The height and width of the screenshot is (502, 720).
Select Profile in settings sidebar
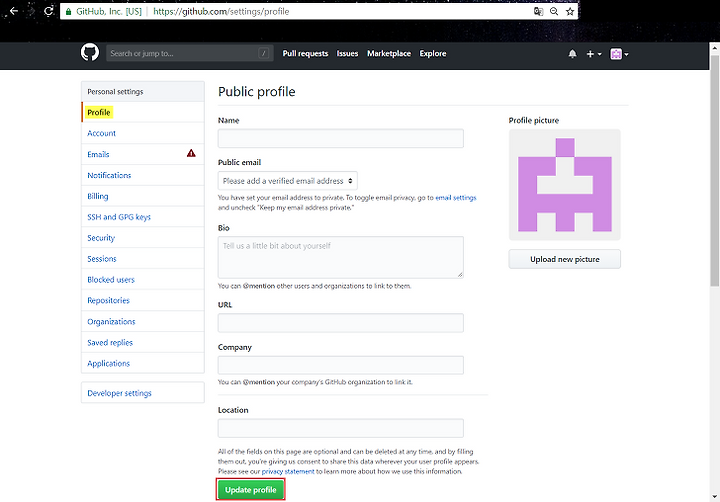(143, 113)
